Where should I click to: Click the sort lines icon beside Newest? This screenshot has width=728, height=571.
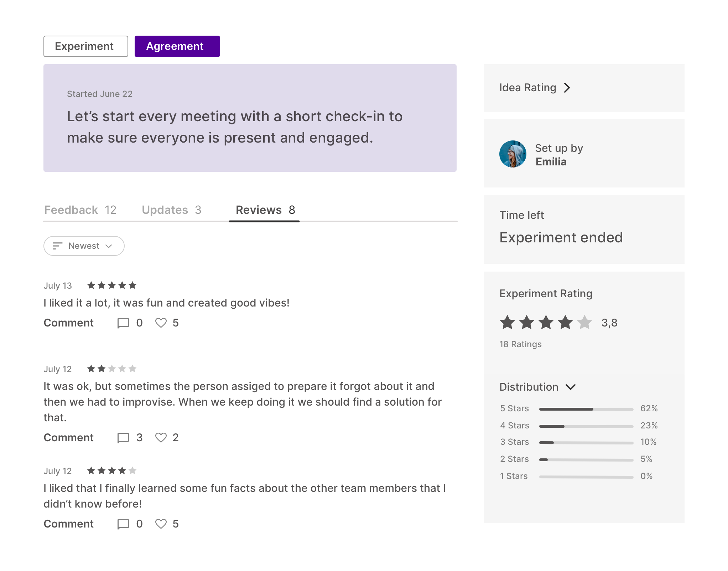pos(57,246)
